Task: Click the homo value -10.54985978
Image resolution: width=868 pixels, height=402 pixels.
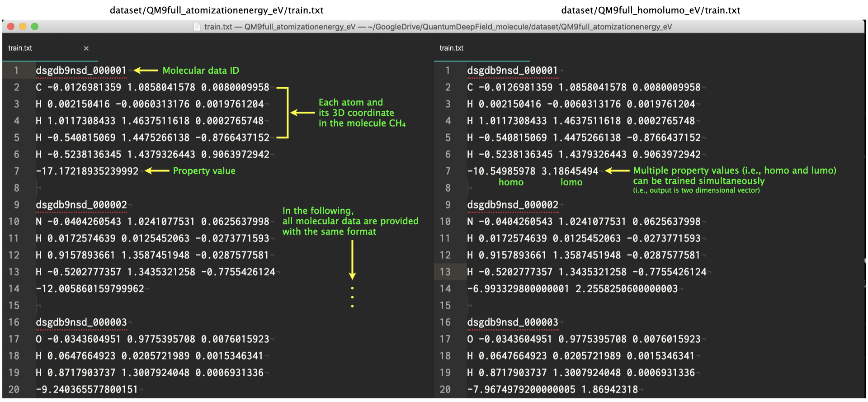Action: 501,171
